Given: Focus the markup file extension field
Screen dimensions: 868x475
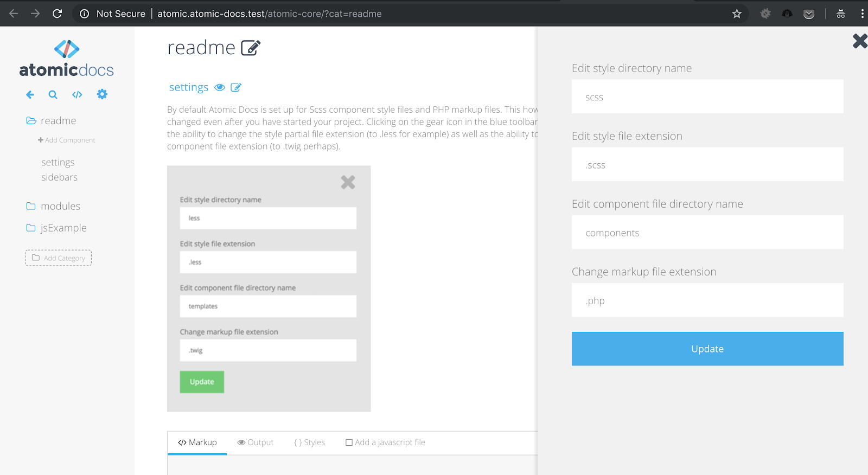Looking at the screenshot, I should [707, 300].
